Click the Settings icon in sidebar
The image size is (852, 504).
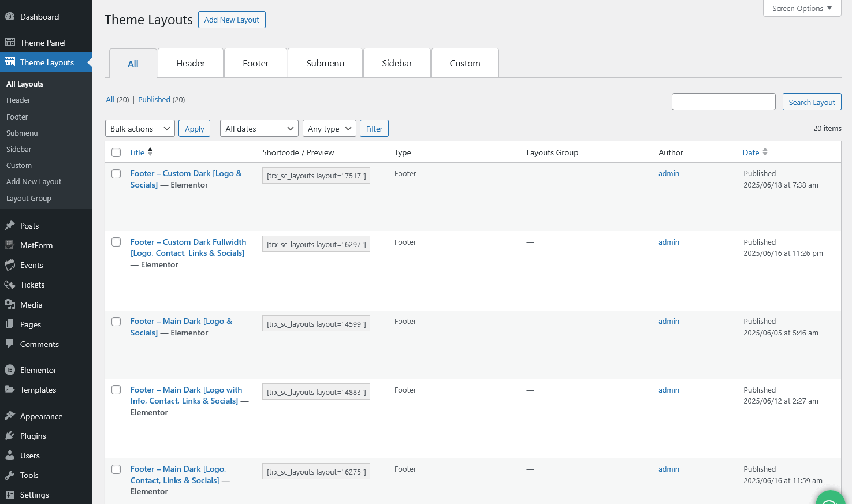point(10,495)
